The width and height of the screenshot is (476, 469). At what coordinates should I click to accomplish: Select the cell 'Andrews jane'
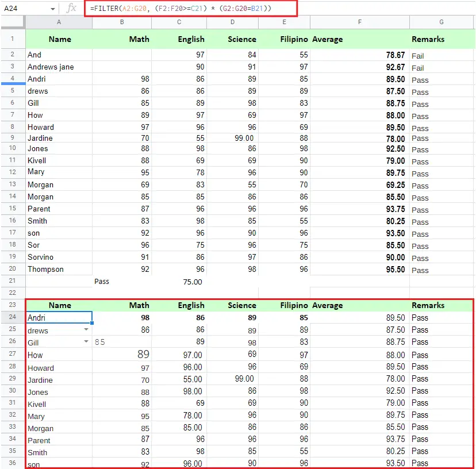(x=59, y=67)
